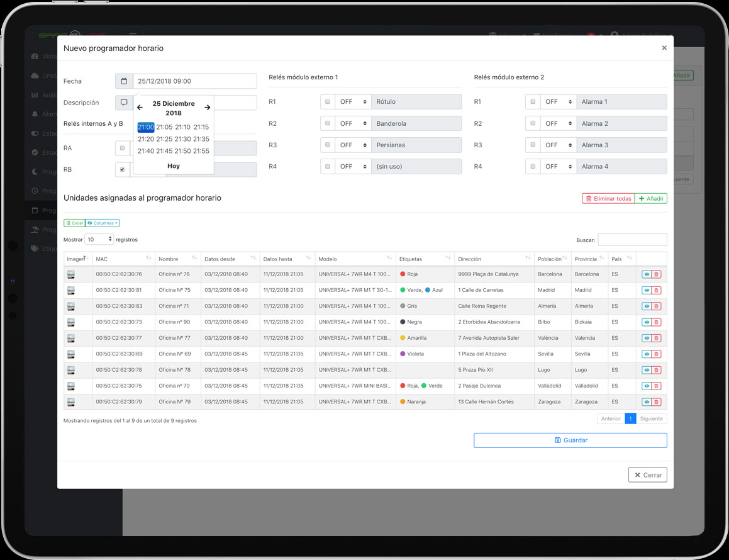Delete unit Oficina Nº 69 trash icon
Screen dimensions: 729x560
click(656, 354)
